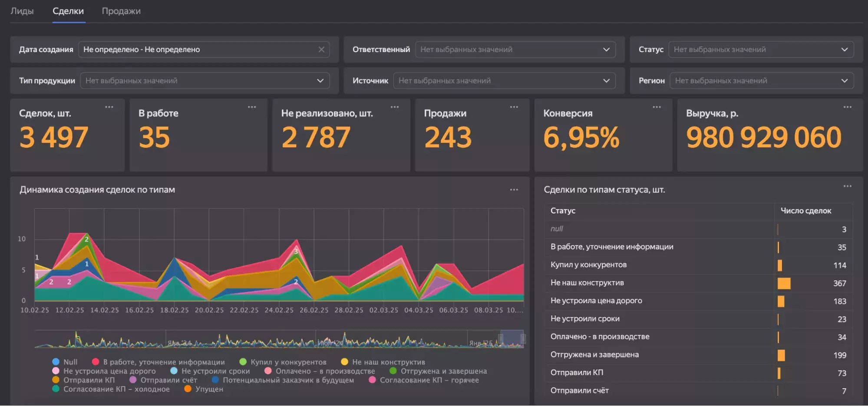Image resolution: width=868 pixels, height=406 pixels.
Task: Clear the Дата создания date range
Action: [x=321, y=49]
